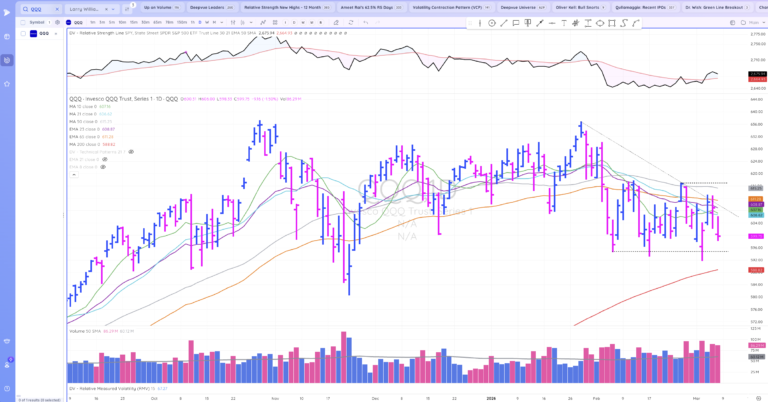
Task: Select the path arc drawing tool
Action: point(636,23)
